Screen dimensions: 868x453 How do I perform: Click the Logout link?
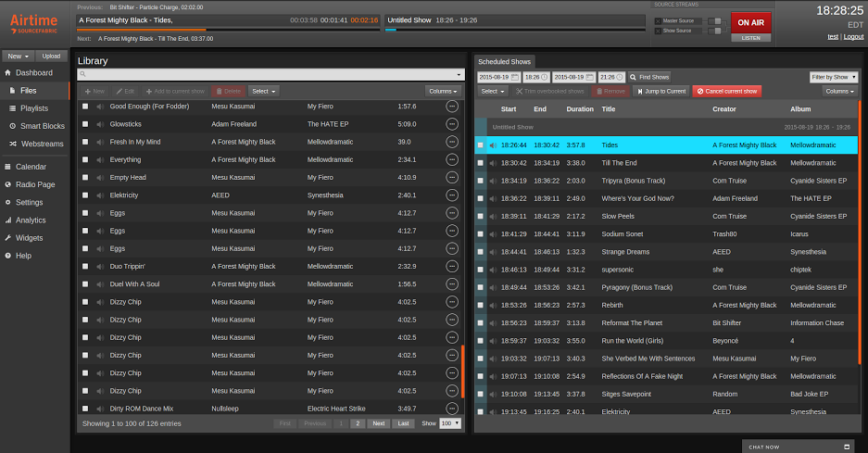tap(853, 36)
